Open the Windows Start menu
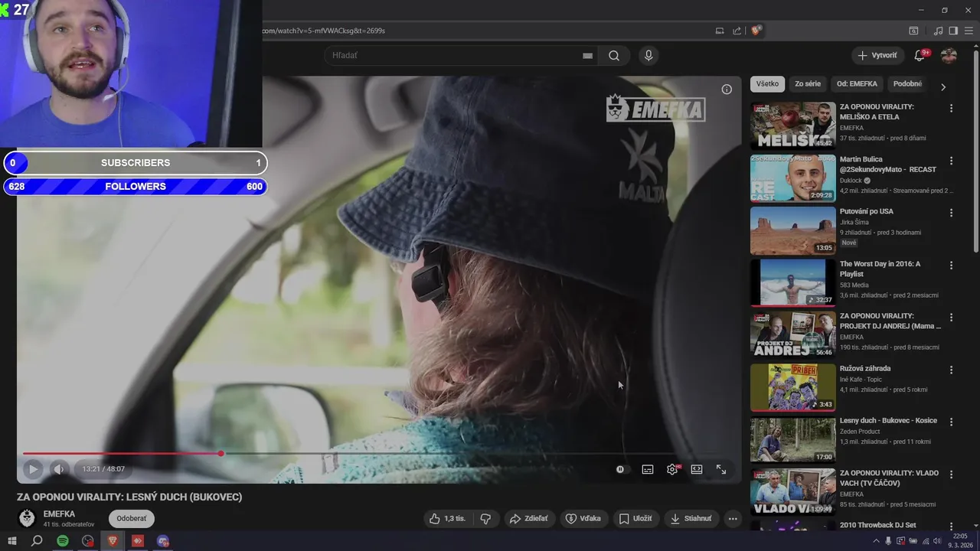Screen dimensions: 980x551 coord(11,541)
